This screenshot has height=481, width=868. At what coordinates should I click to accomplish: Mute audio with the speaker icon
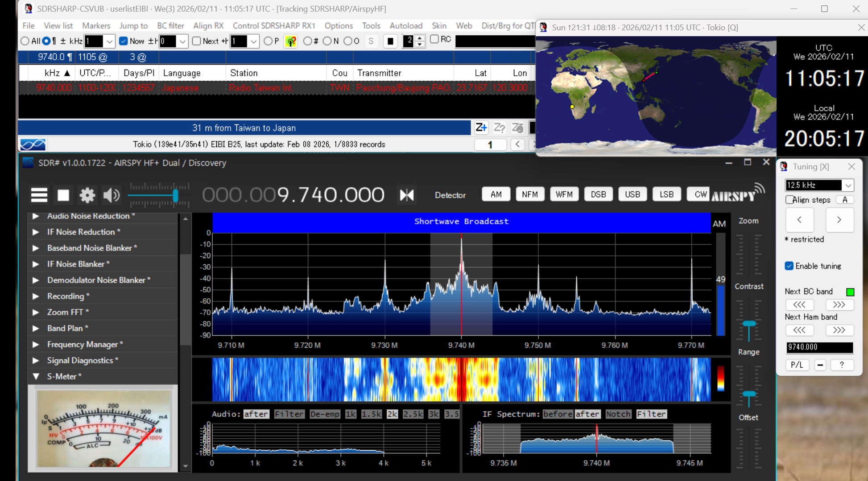[111, 195]
